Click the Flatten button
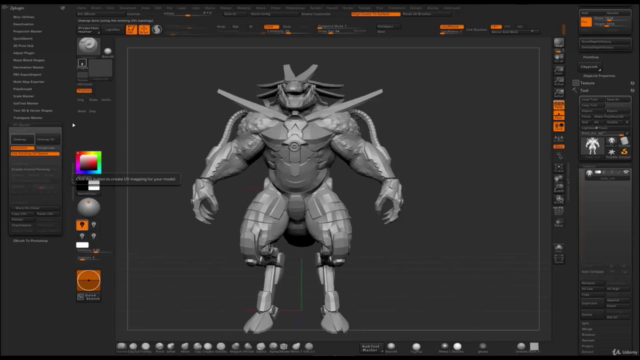This screenshot has height=360, width=640. pos(22,219)
